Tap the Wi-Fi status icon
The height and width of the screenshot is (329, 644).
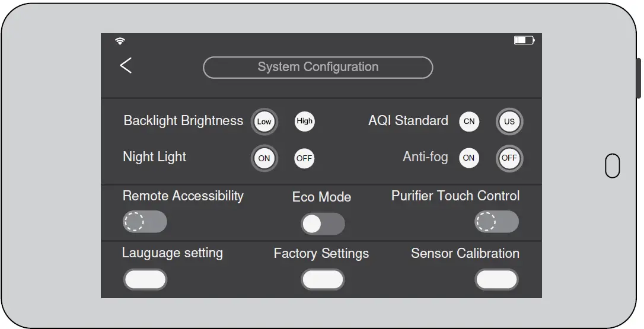(120, 41)
